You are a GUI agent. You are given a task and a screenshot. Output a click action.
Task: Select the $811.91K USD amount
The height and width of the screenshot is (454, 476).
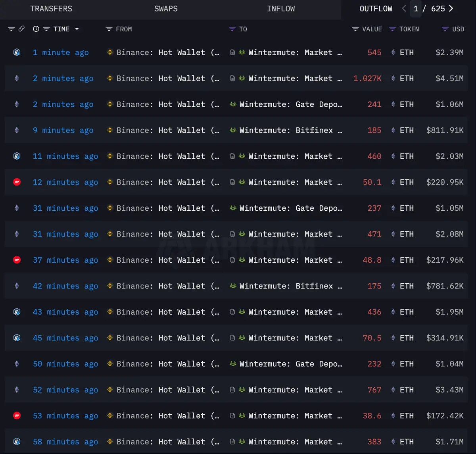tap(445, 130)
